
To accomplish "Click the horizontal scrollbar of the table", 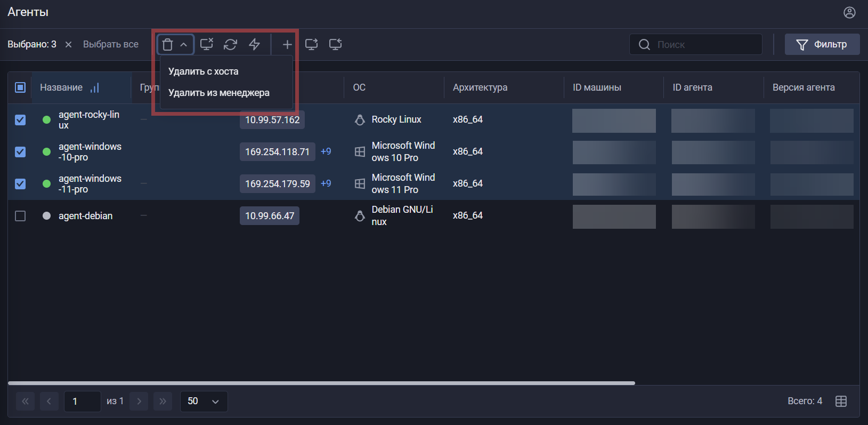I will point(321,383).
